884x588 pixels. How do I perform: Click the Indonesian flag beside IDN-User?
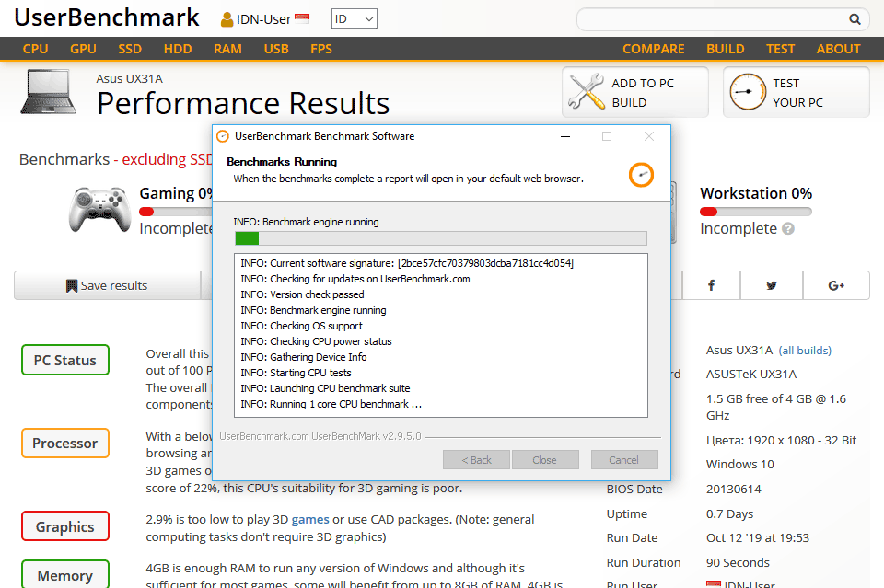(302, 18)
